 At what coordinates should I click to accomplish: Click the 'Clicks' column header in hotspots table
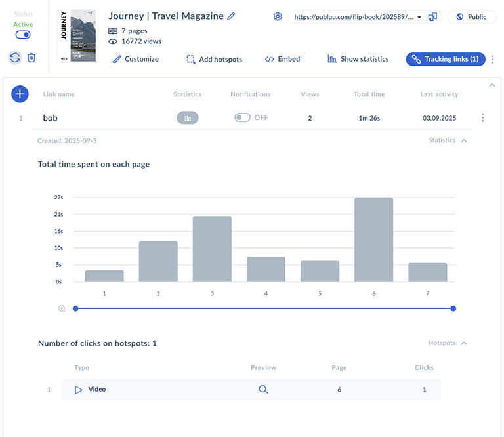click(x=424, y=367)
